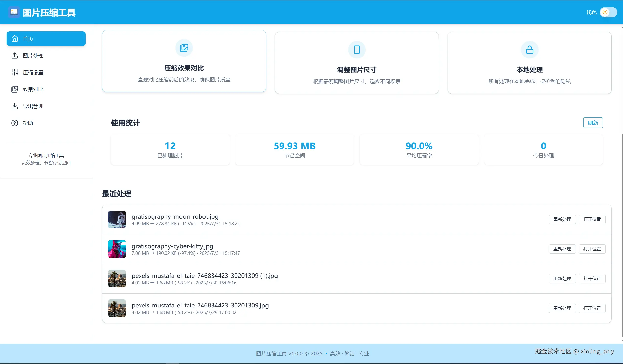Click the images icon beside 效果对比
623x364 pixels.
pyautogui.click(x=15, y=89)
